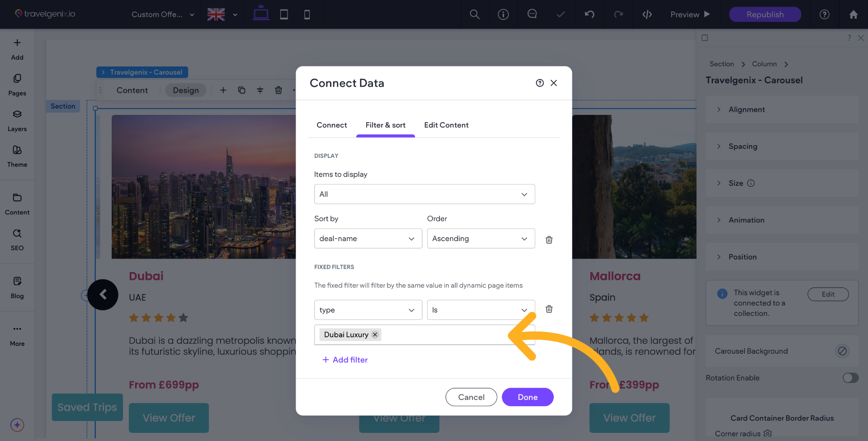Image resolution: width=868 pixels, height=441 pixels.
Task: Open the SEO settings
Action: (17, 239)
